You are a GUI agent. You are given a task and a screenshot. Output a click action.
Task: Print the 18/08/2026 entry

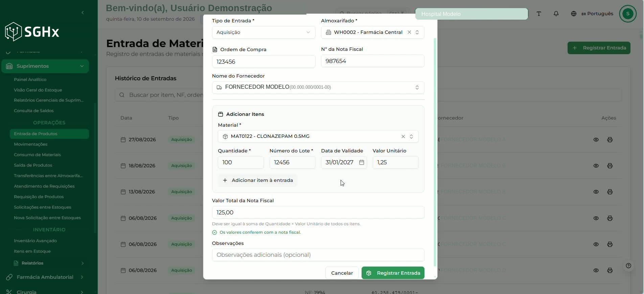pos(610,166)
